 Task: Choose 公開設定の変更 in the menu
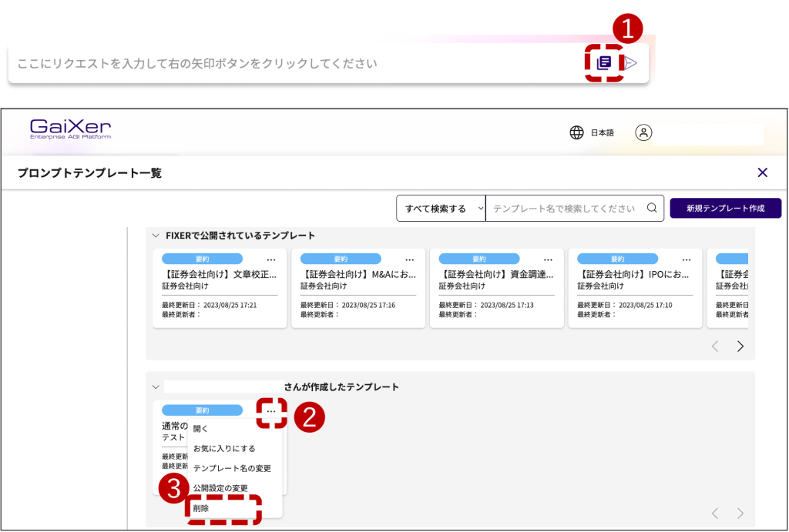220,488
